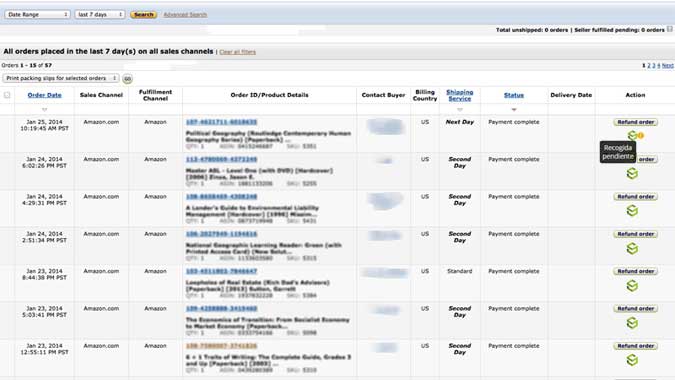Go to results page 3
This screenshot has height=380, width=675.
point(653,65)
